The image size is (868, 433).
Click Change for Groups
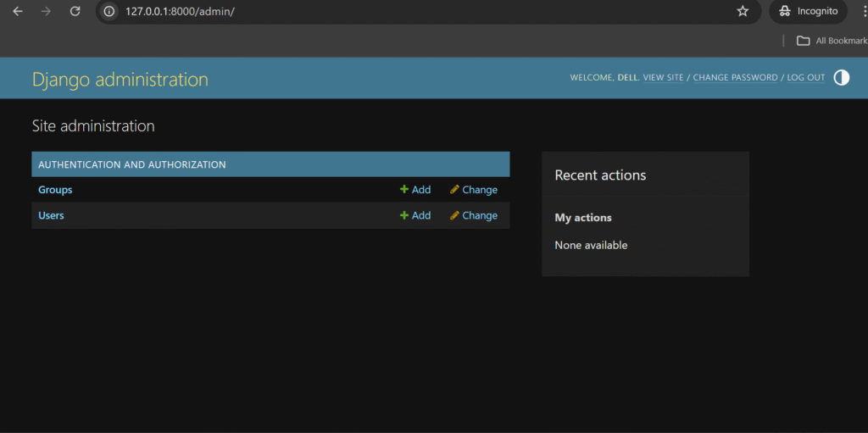(474, 190)
